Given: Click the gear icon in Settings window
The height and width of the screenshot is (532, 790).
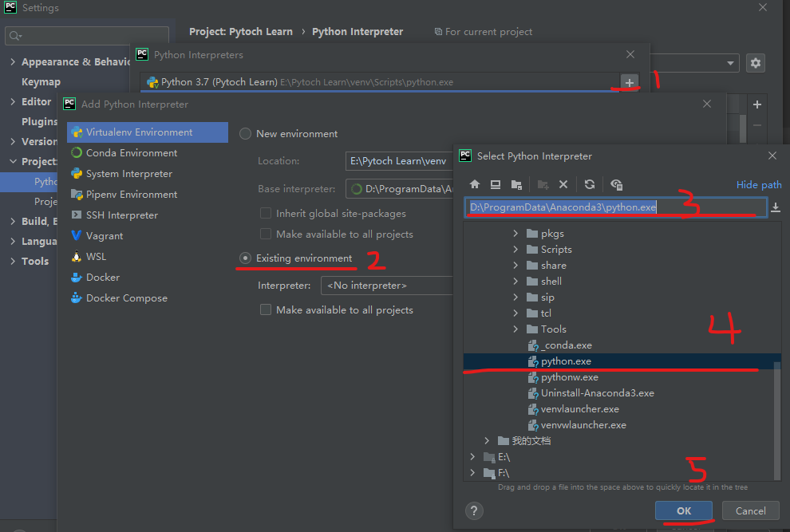Looking at the screenshot, I should [x=755, y=63].
